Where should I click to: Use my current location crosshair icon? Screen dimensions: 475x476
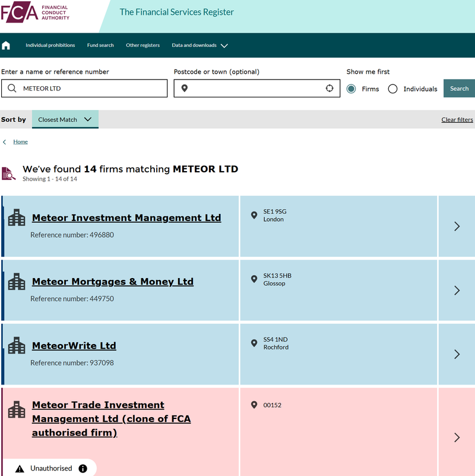(x=330, y=89)
